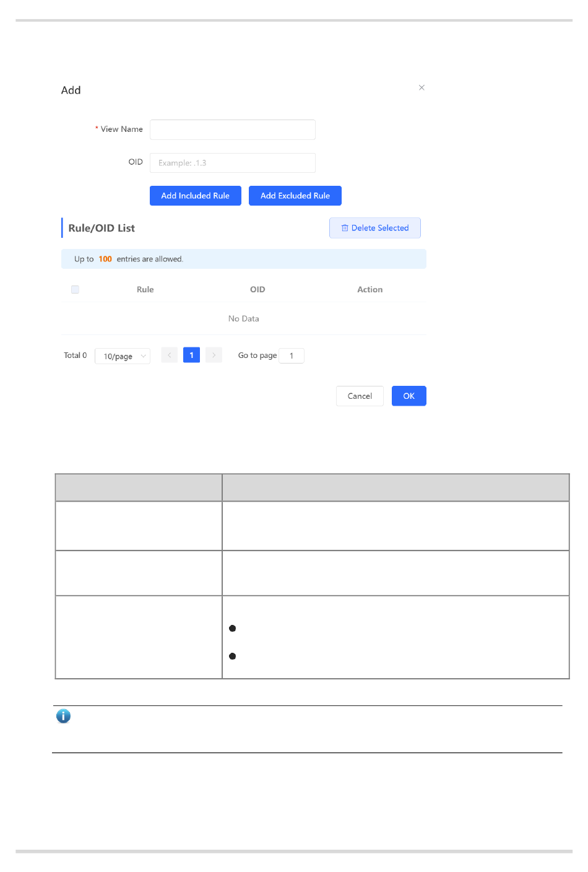The height and width of the screenshot is (872, 588).
Task: Click the blue info note icon
Action: (63, 716)
